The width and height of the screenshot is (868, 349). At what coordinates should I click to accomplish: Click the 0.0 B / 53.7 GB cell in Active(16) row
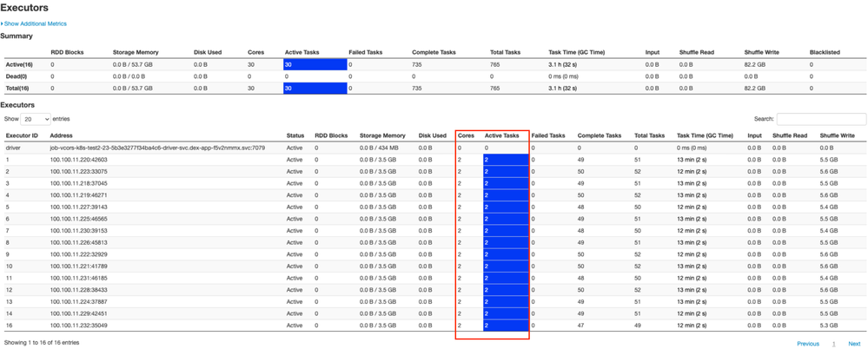135,65
